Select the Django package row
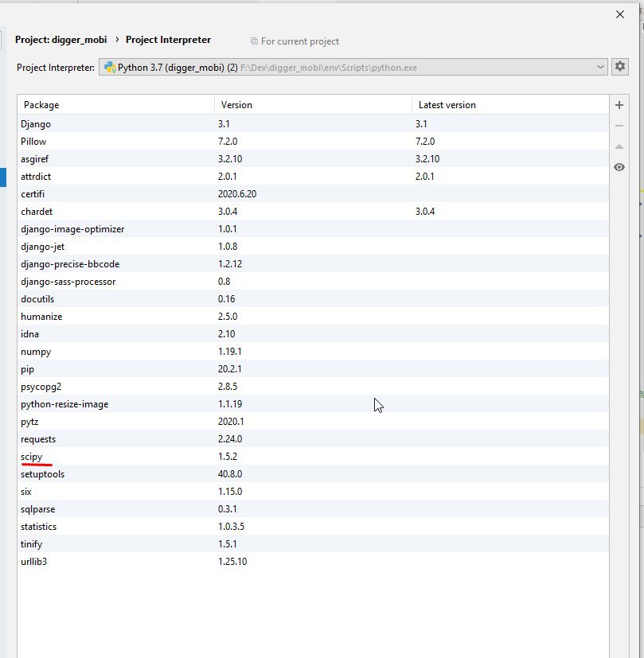Image resolution: width=644 pixels, height=658 pixels. [313, 124]
